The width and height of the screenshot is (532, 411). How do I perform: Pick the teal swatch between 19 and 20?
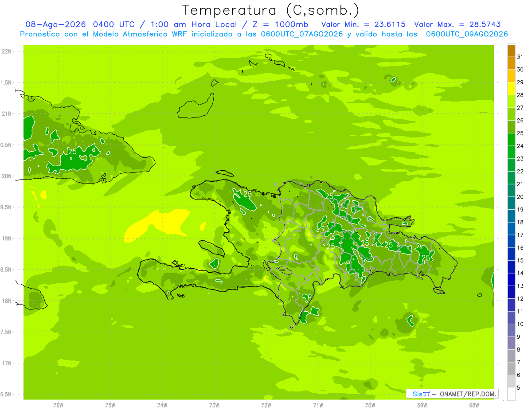pos(511,203)
